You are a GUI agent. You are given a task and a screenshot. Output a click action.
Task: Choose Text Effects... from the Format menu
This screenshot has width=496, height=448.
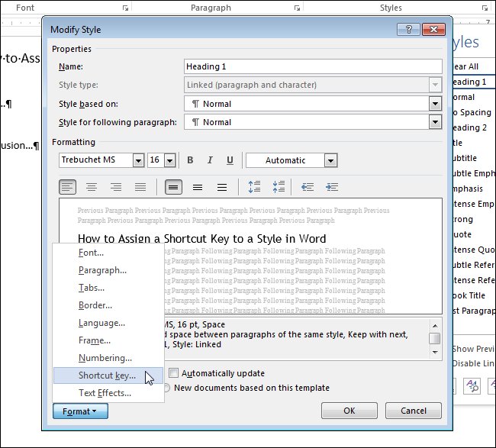[108, 393]
